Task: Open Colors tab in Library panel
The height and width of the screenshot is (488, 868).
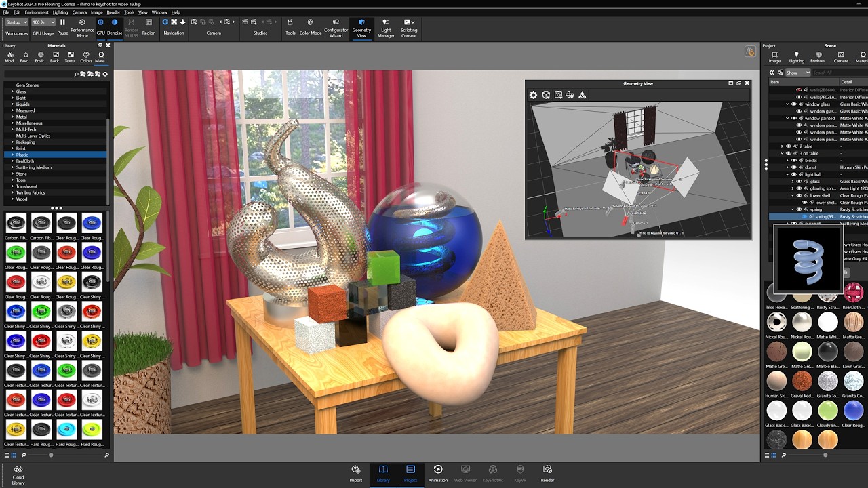Action: pyautogui.click(x=86, y=57)
